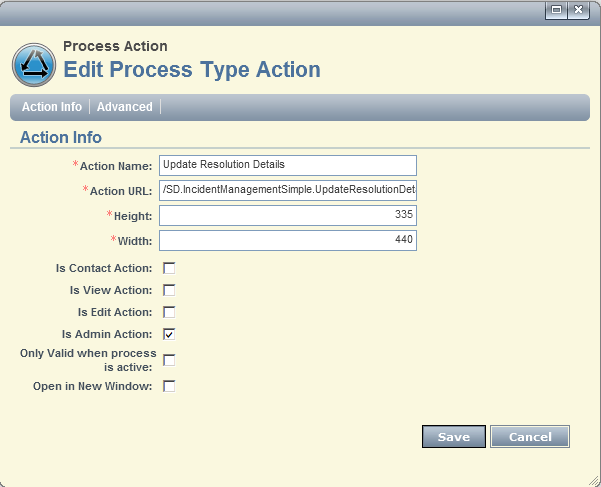The width and height of the screenshot is (601, 487).
Task: Toggle Only Valid when process is active
Action: pyautogui.click(x=169, y=360)
